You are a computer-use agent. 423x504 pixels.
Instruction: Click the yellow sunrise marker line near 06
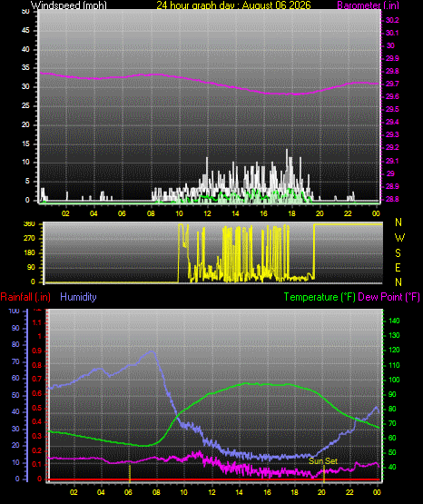point(130,474)
